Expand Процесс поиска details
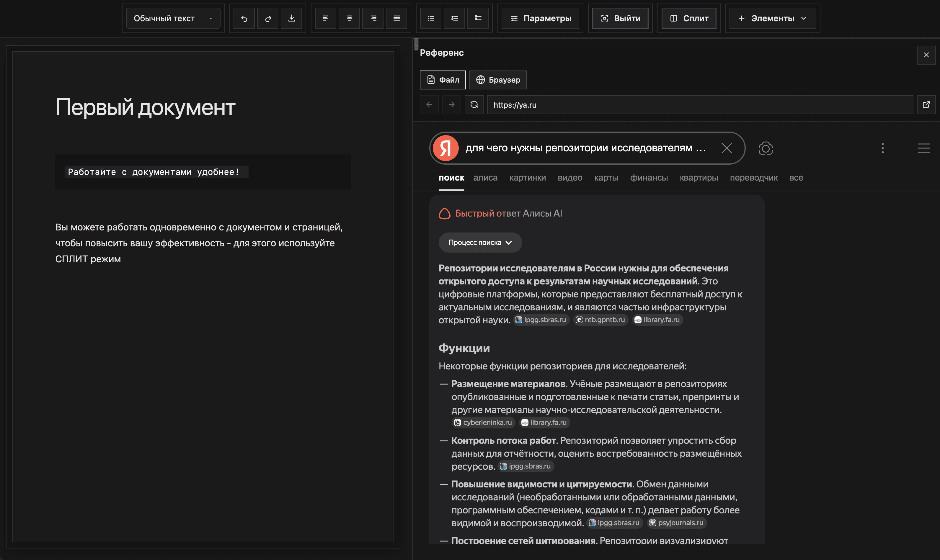Viewport: 940px width, 560px height. pyautogui.click(x=480, y=243)
